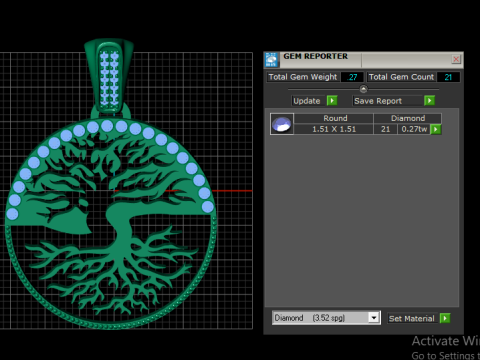Click green arrow beside 0.27tw row

pos(436,129)
